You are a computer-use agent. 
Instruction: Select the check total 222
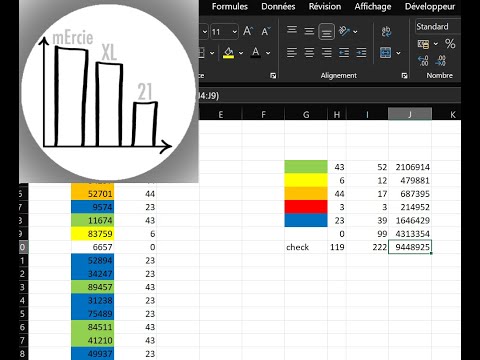(367, 247)
